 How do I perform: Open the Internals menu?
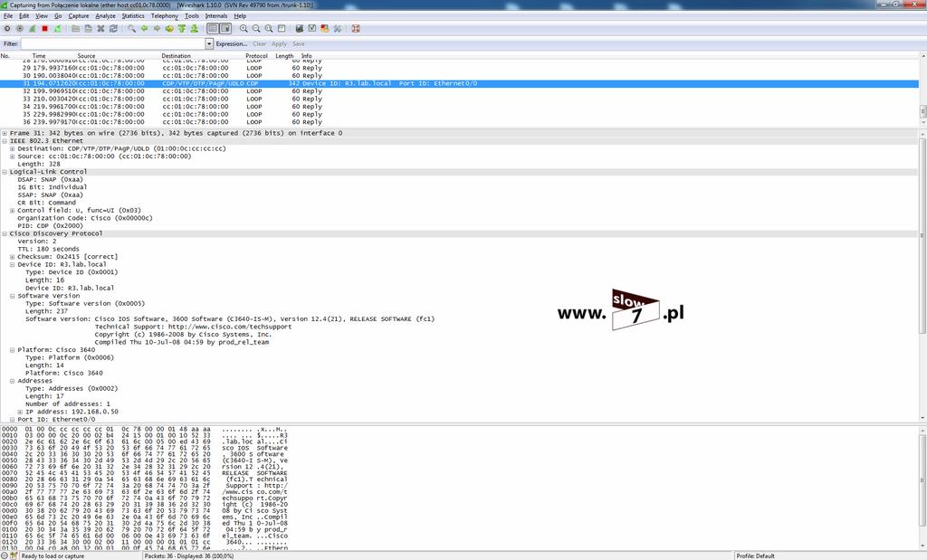216,16
